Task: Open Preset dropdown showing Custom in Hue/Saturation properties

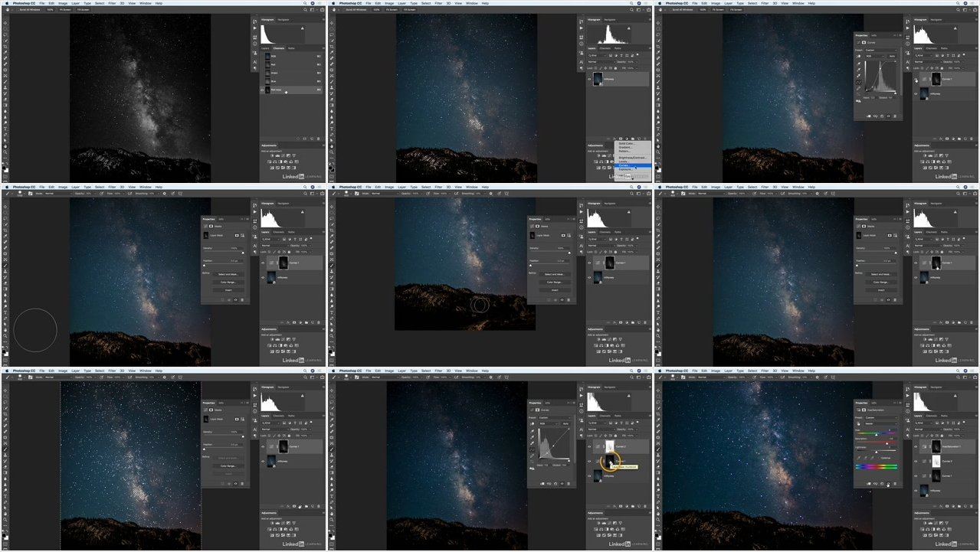Action: [881, 418]
